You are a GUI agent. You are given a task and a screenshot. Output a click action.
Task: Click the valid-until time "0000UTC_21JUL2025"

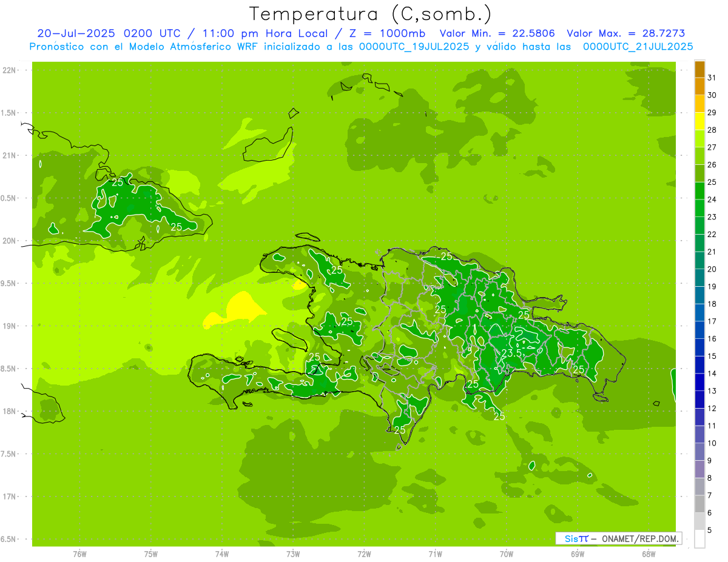click(638, 46)
